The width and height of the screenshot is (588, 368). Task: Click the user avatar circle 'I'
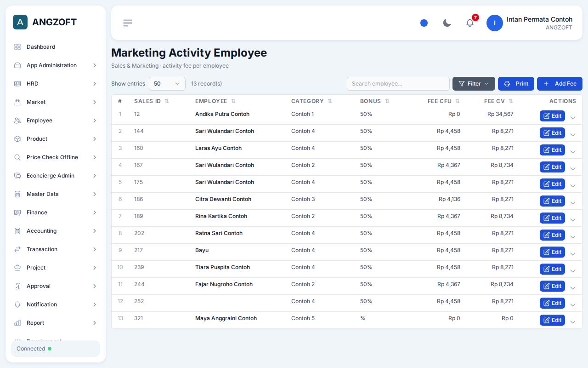[495, 23]
